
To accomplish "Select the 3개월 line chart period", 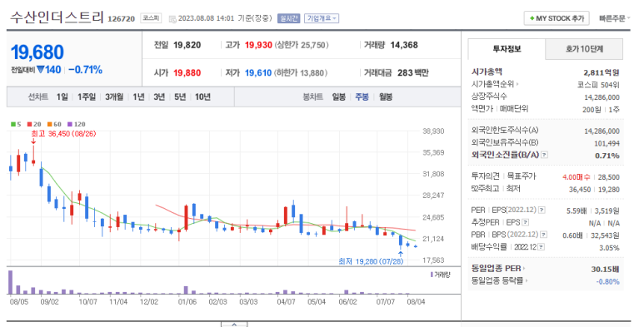I will coord(114,97).
